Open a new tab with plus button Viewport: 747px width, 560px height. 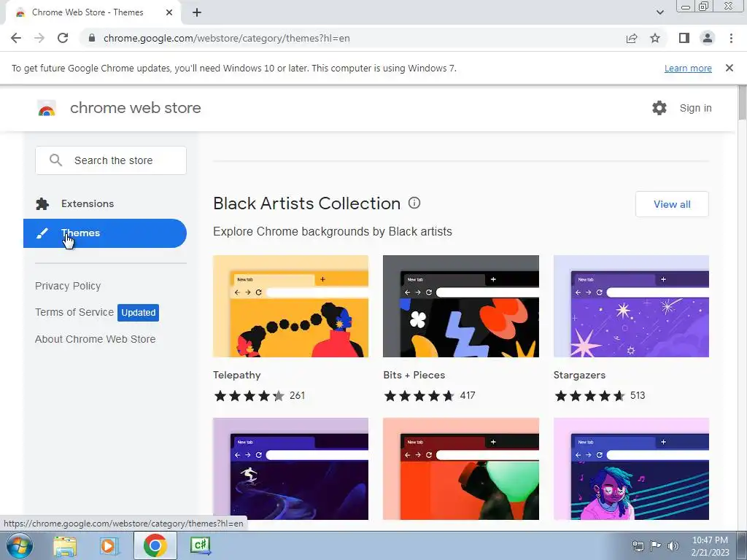point(197,12)
